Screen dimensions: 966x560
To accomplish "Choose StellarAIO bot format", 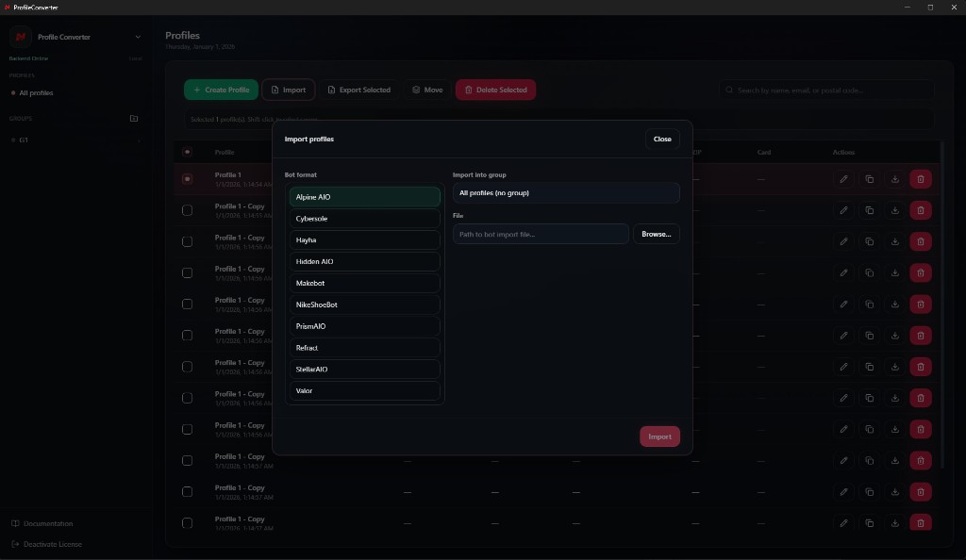I will (365, 370).
